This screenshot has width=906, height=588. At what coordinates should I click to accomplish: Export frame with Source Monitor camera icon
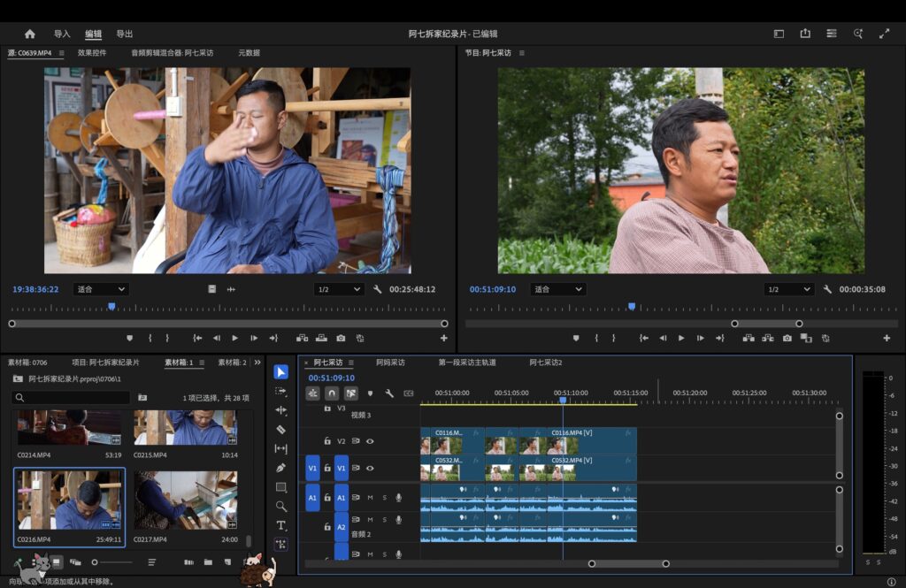pos(341,338)
